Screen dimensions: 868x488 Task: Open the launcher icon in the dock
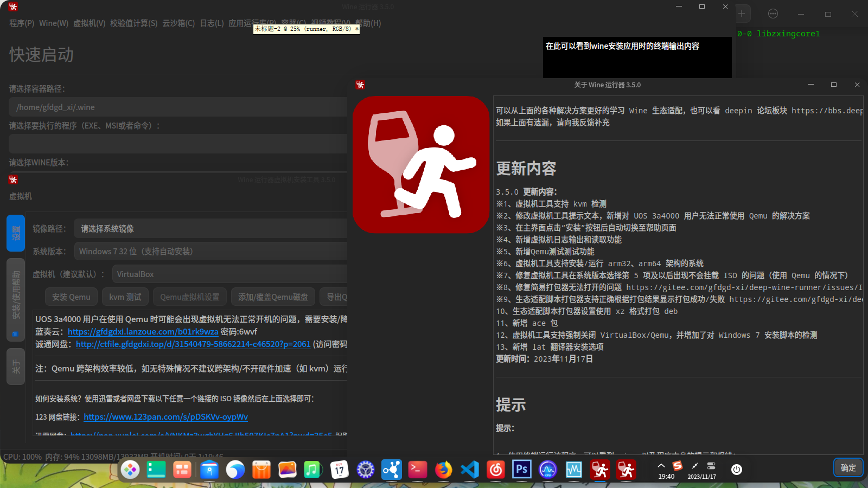coord(130,470)
